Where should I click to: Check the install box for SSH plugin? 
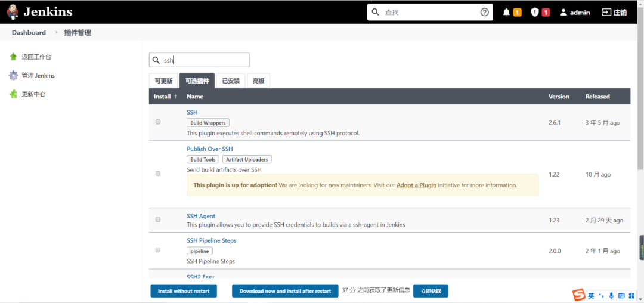click(x=157, y=122)
